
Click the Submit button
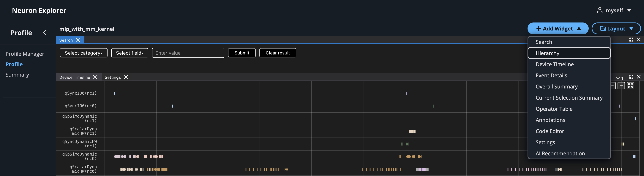pyautogui.click(x=241, y=53)
